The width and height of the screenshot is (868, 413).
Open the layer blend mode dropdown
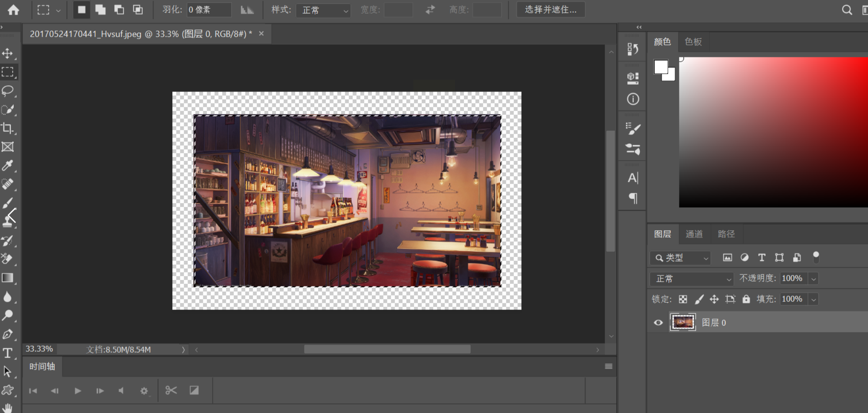pos(692,279)
